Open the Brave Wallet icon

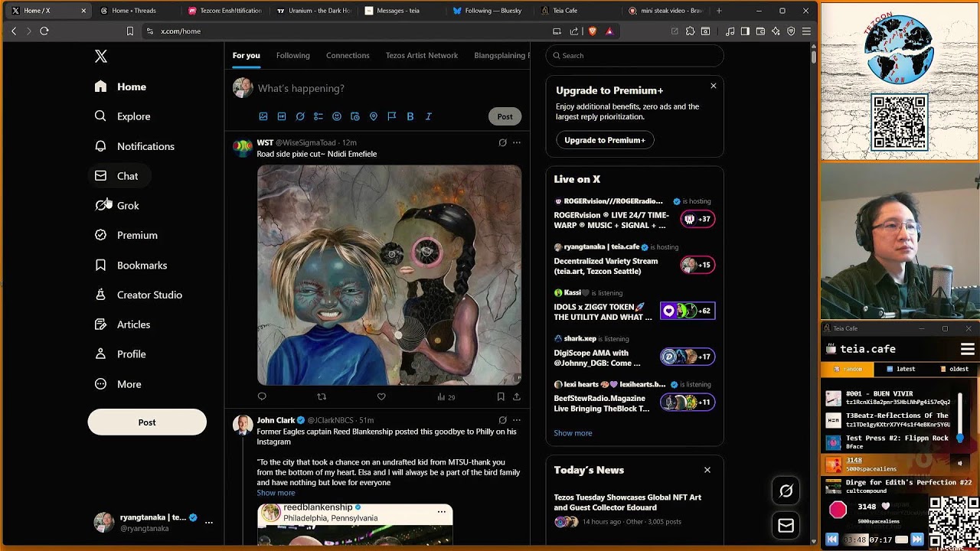pyautogui.click(x=760, y=31)
